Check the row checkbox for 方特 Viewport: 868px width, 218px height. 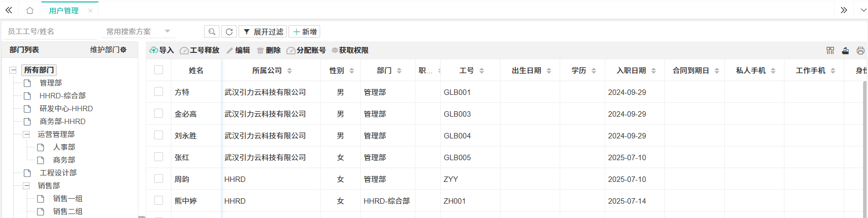pyautogui.click(x=159, y=91)
